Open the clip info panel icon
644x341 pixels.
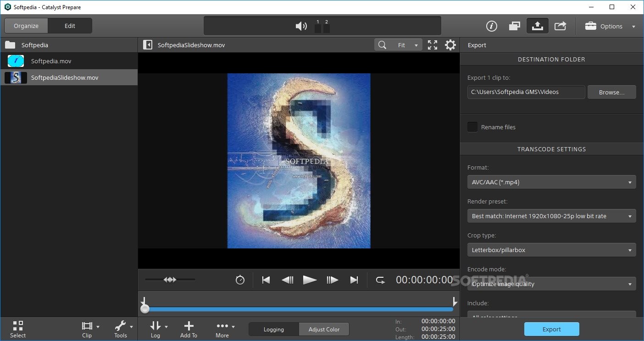492,26
